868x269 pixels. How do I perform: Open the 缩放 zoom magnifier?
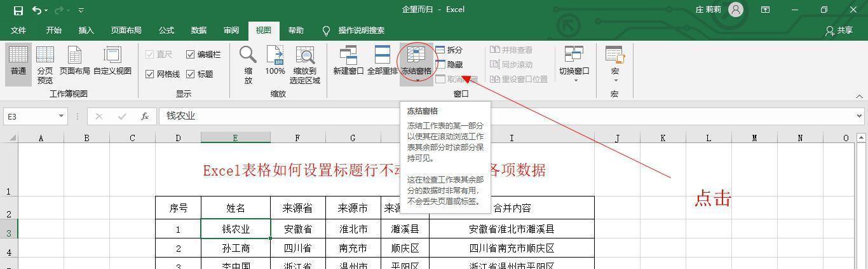coord(248,65)
